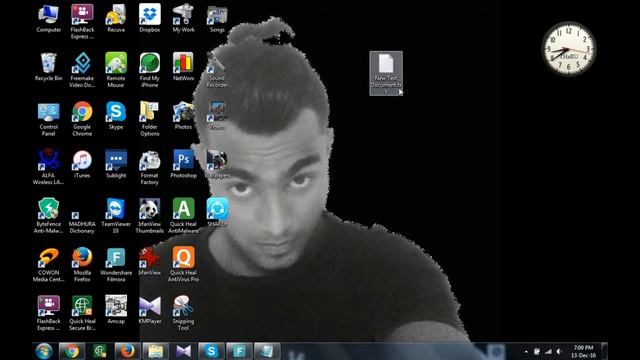
Task: Launch the Quick Heal AntiVirus Pro shortcut
Action: (183, 264)
